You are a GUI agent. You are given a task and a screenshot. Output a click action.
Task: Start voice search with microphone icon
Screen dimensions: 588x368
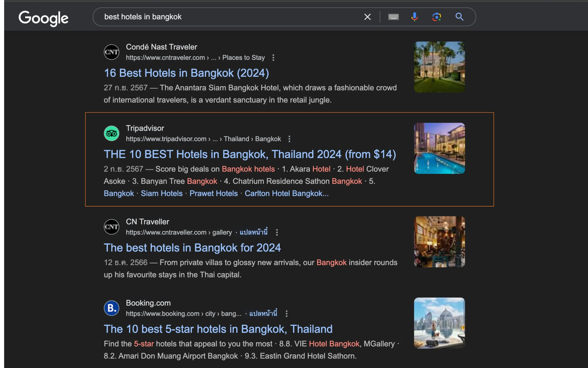coord(414,17)
